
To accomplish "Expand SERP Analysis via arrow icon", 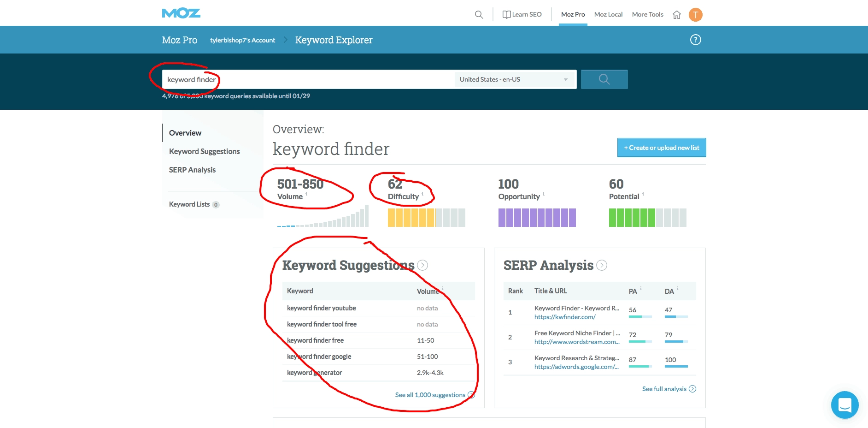I will coord(602,265).
